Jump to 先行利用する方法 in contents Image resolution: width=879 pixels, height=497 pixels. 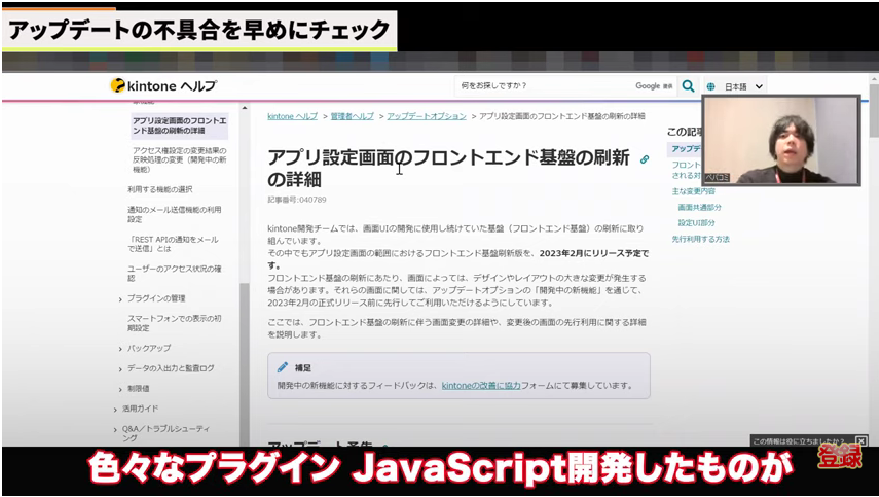pyautogui.click(x=700, y=239)
